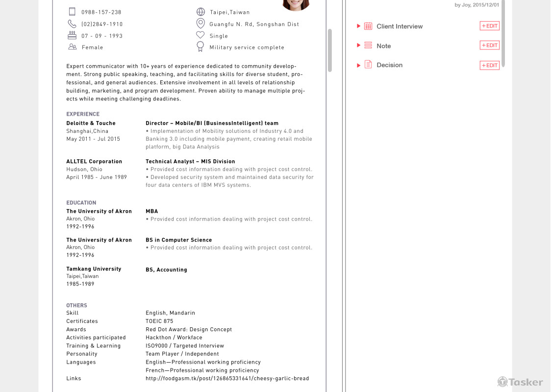Image resolution: width=551 pixels, height=392 pixels.
Task: Click the document icon beside Decision
Action: coord(368,65)
